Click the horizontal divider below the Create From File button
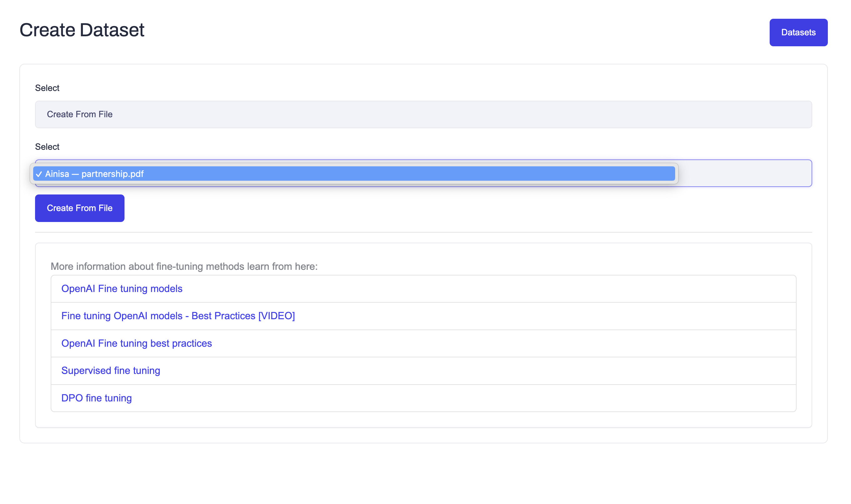The width and height of the screenshot is (851, 504). pyautogui.click(x=423, y=232)
